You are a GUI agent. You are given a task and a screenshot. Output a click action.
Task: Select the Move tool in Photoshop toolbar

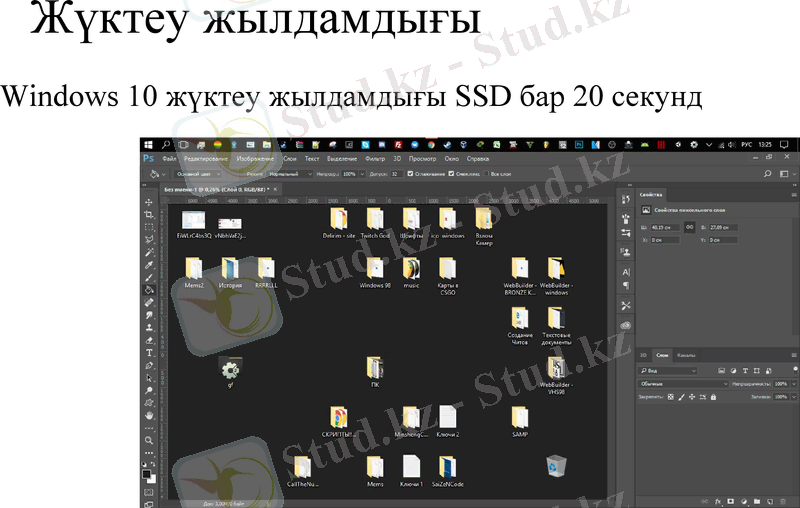[x=148, y=202]
